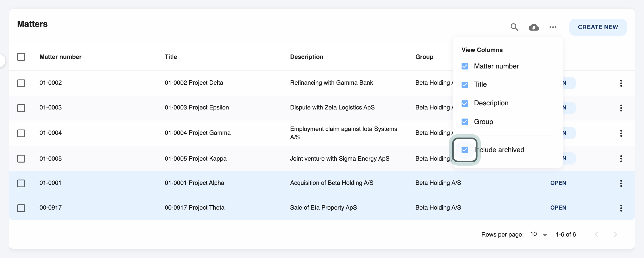Select the checkbox for matter 01-0004
The height and width of the screenshot is (258, 644).
21,133
